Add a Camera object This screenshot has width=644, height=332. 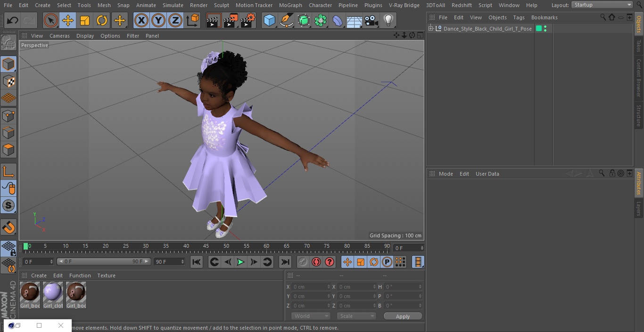372,20
